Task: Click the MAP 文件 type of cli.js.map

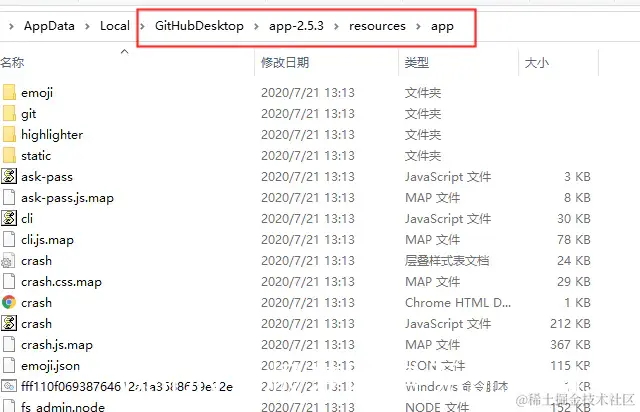Action: (432, 239)
